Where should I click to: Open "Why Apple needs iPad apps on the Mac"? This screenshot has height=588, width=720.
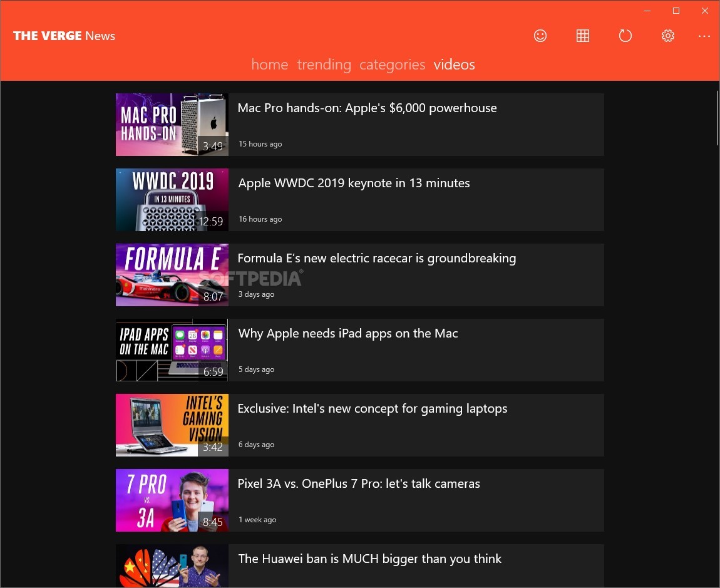348,334
